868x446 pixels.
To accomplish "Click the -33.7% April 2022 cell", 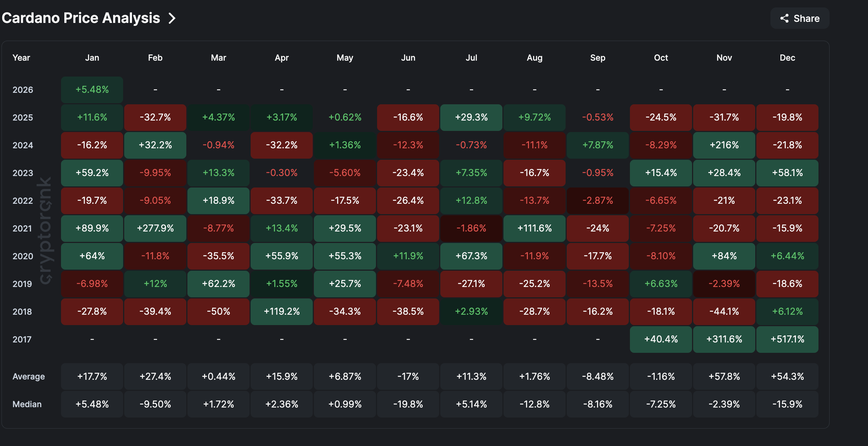I will 281,200.
